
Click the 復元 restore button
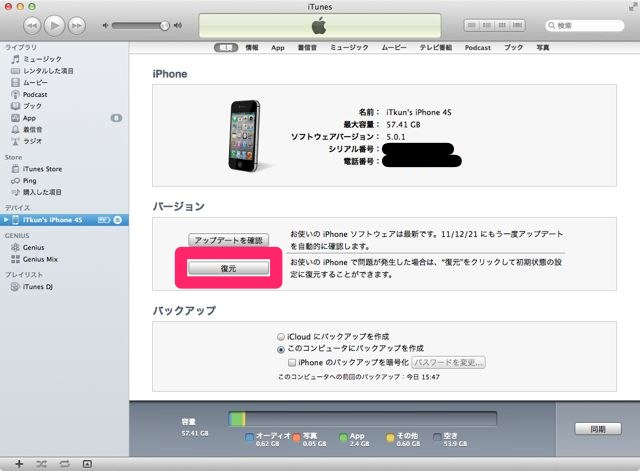click(229, 268)
